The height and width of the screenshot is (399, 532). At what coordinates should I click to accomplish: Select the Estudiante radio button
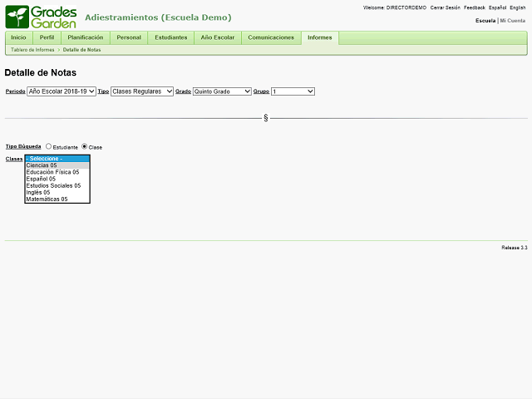(x=48, y=146)
